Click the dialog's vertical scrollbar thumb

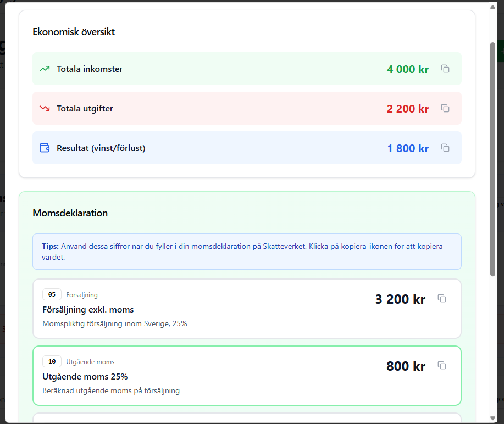(x=493, y=159)
